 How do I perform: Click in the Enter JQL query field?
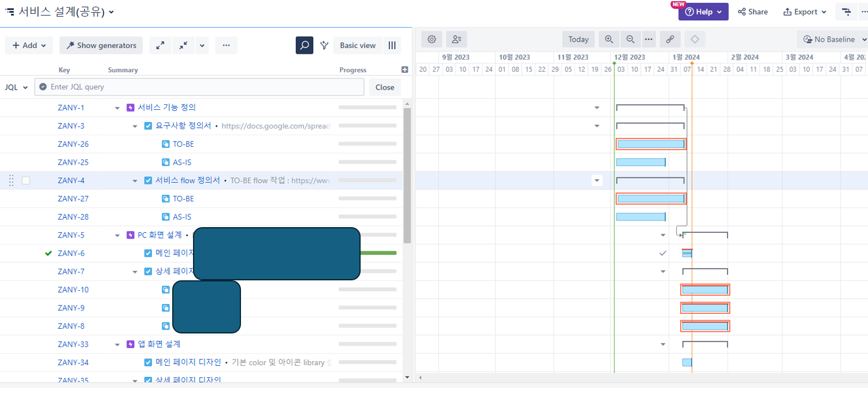point(199,87)
